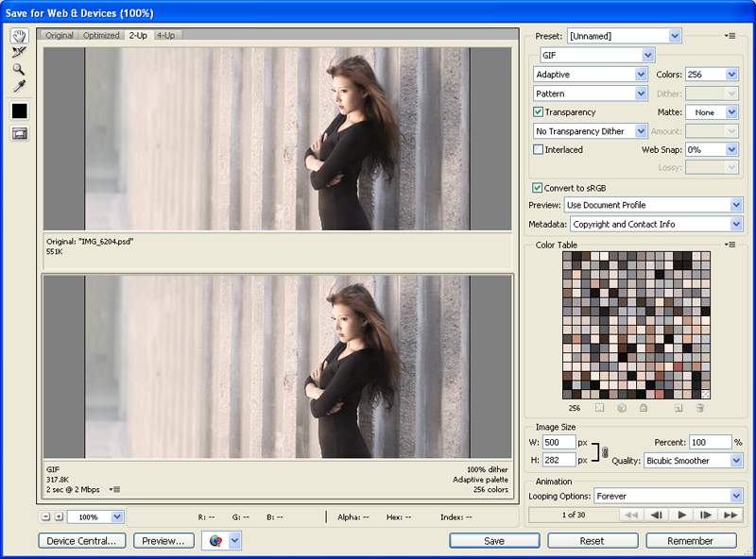Click the Device Central button
This screenshot has height=559, width=756.
pyautogui.click(x=81, y=541)
